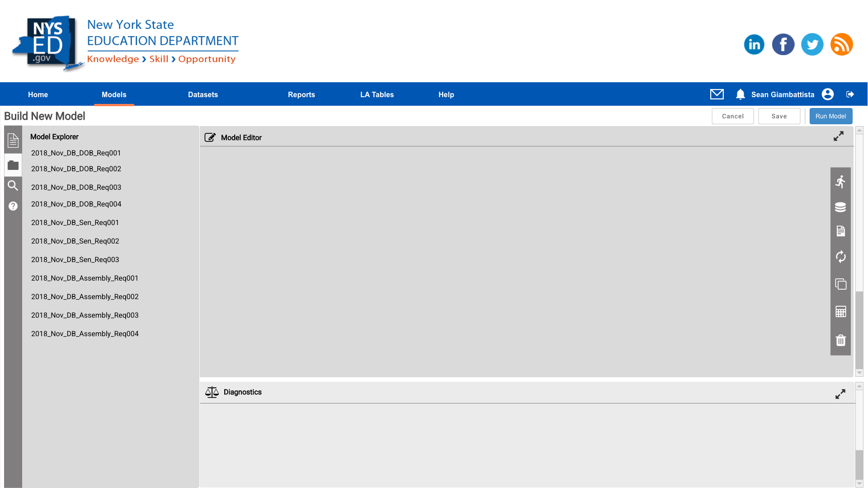868x488 pixels.
Task: Open the mail envelope icon
Action: 717,94
